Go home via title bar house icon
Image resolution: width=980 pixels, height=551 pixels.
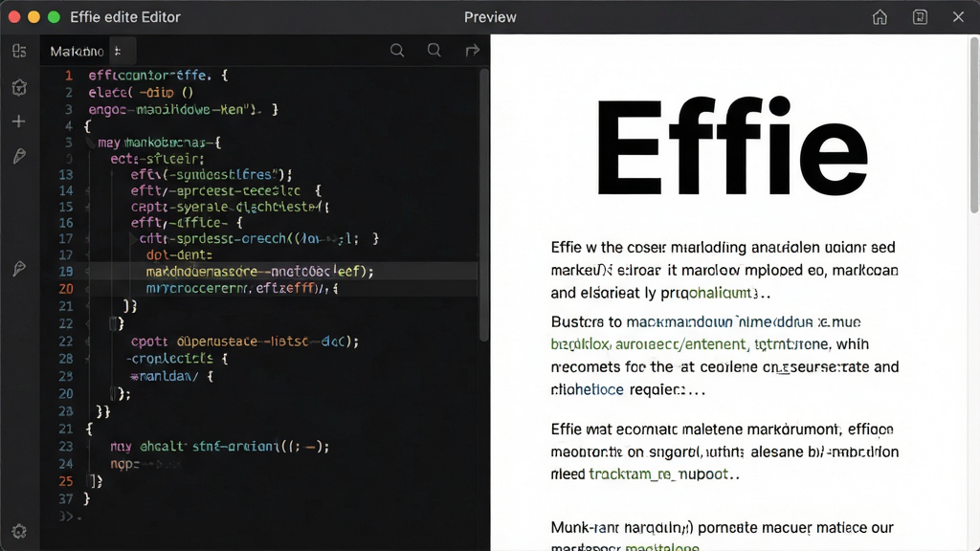pyautogui.click(x=880, y=17)
